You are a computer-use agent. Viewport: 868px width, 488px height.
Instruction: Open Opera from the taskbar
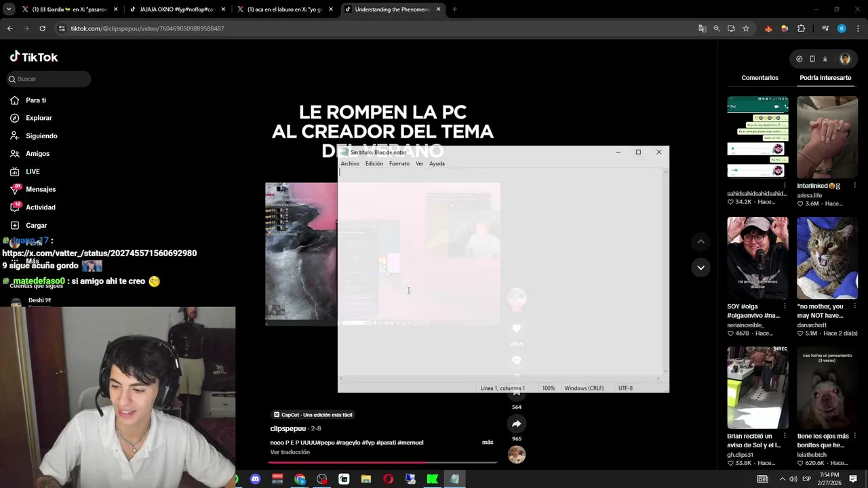388,479
